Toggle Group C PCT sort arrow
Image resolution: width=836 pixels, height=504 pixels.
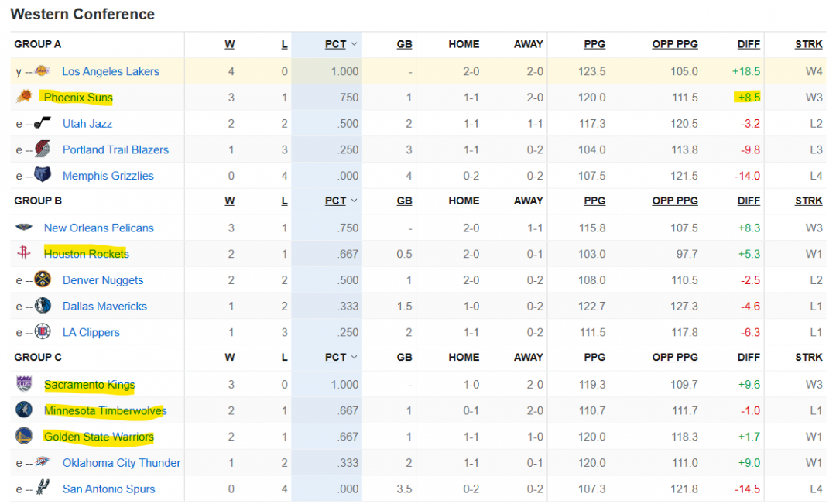coord(354,358)
